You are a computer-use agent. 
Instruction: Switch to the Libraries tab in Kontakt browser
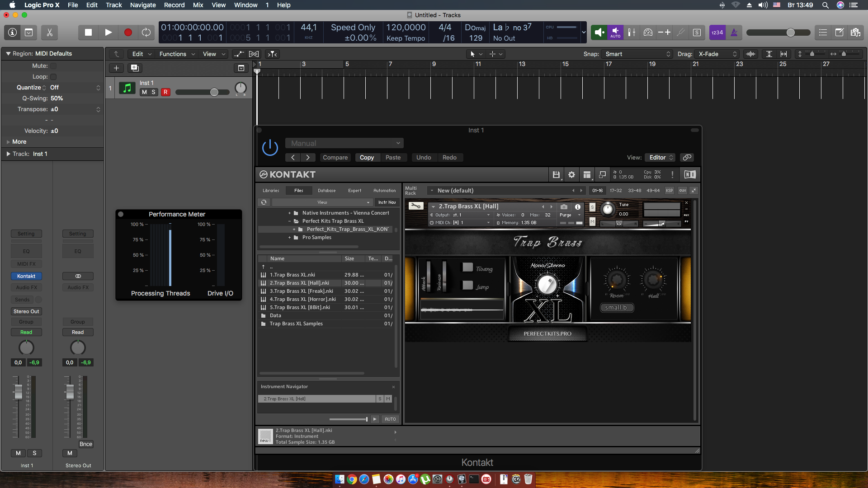tap(271, 191)
